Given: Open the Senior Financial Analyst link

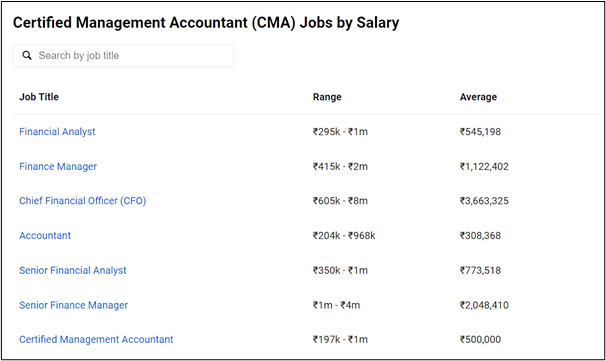Looking at the screenshot, I should [73, 271].
